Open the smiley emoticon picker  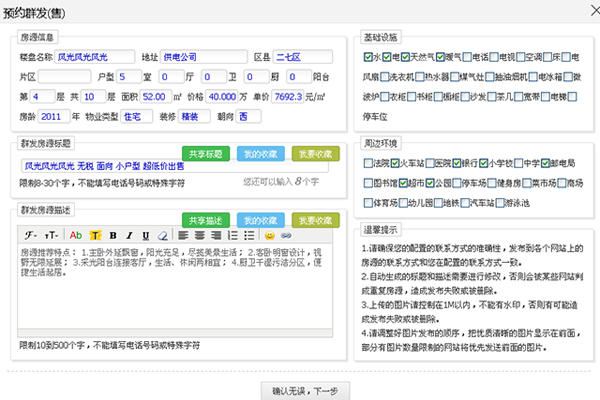click(270, 235)
